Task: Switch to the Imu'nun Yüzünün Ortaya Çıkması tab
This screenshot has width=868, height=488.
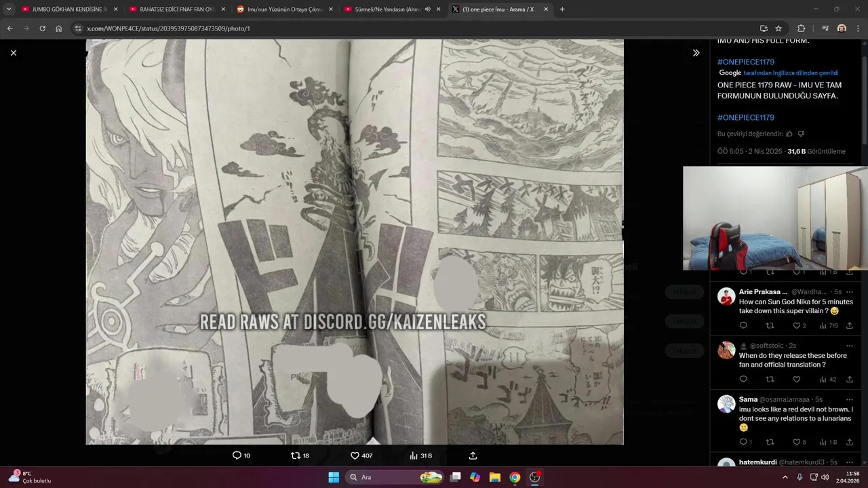Action: 283,9
